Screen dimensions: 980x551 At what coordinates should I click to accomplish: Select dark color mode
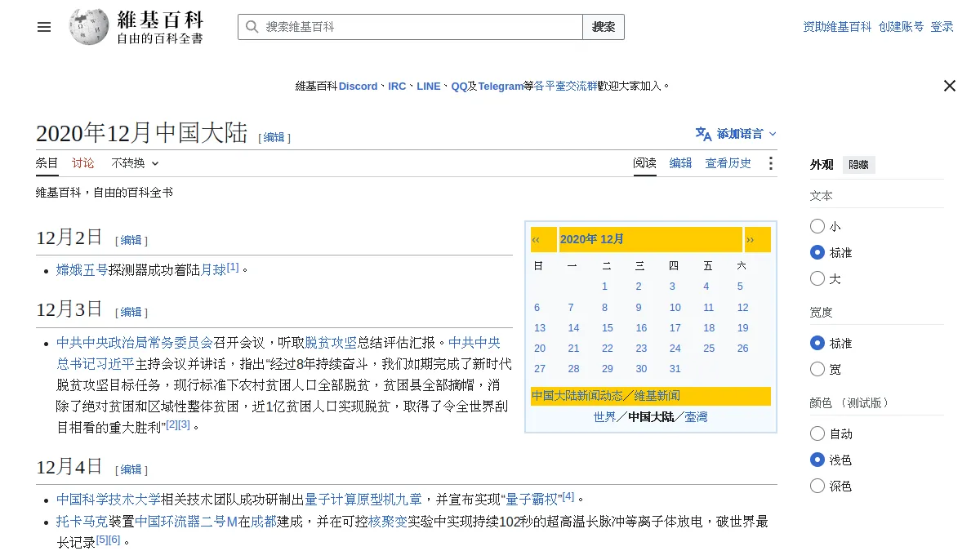817,486
